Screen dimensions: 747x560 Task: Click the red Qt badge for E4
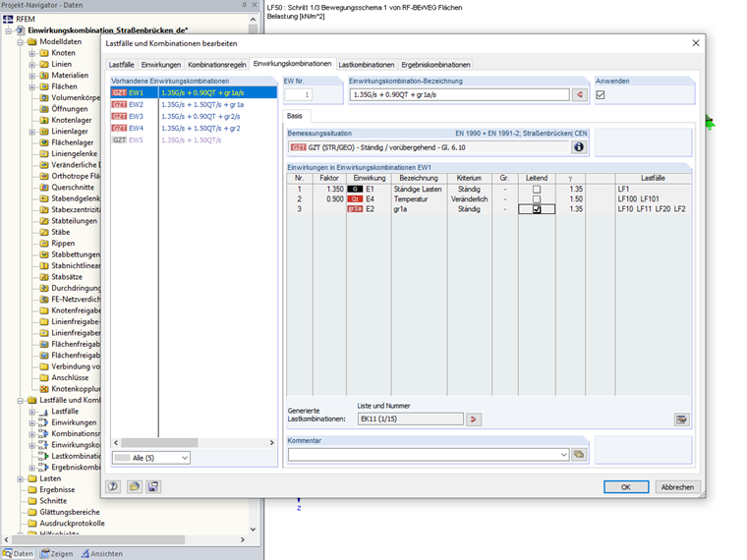click(x=355, y=199)
